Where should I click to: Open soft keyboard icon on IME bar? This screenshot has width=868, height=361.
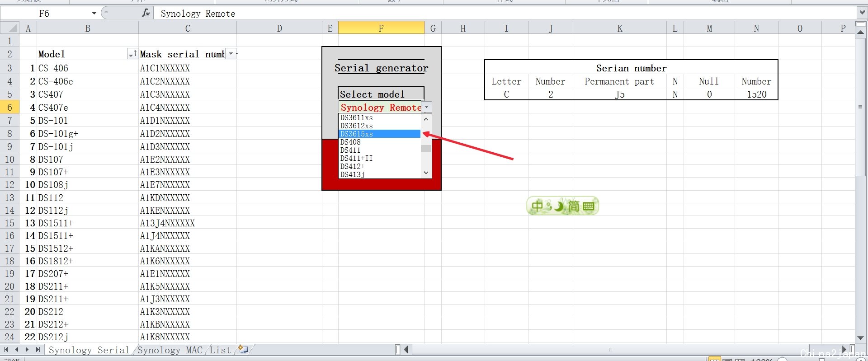coord(588,206)
